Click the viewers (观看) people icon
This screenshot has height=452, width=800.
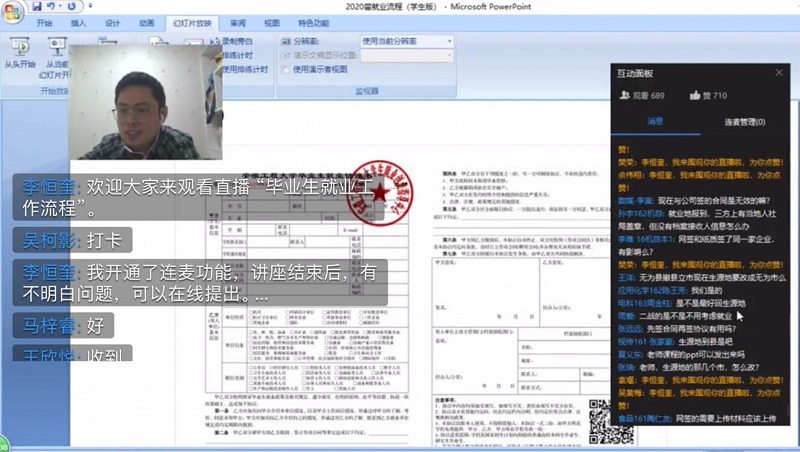coord(625,95)
